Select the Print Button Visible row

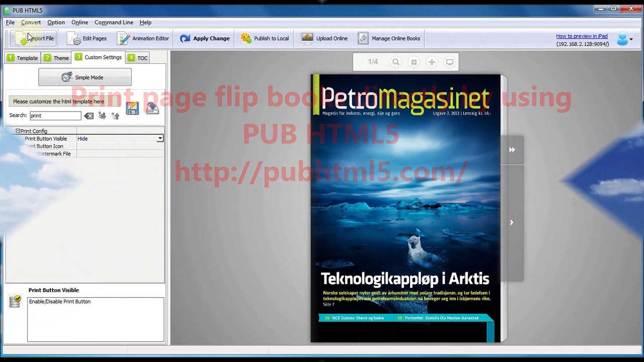[85, 138]
